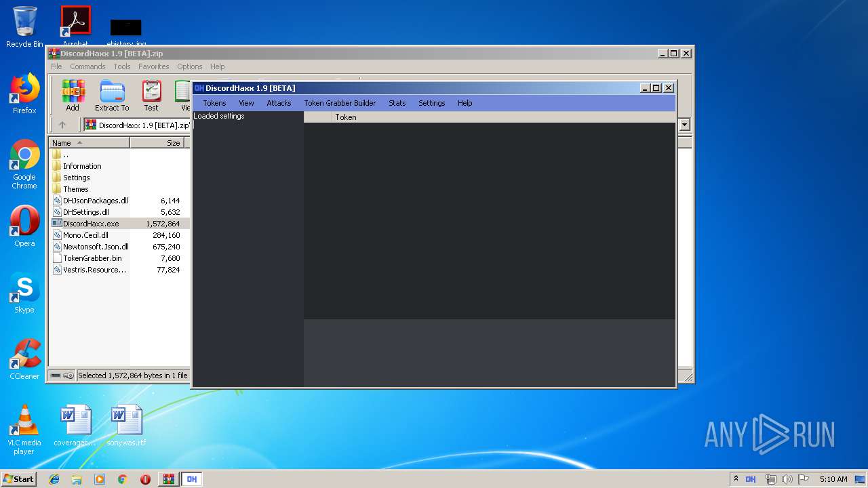
Task: Open the Stats menu in DiscordHaxx
Action: [x=397, y=103]
